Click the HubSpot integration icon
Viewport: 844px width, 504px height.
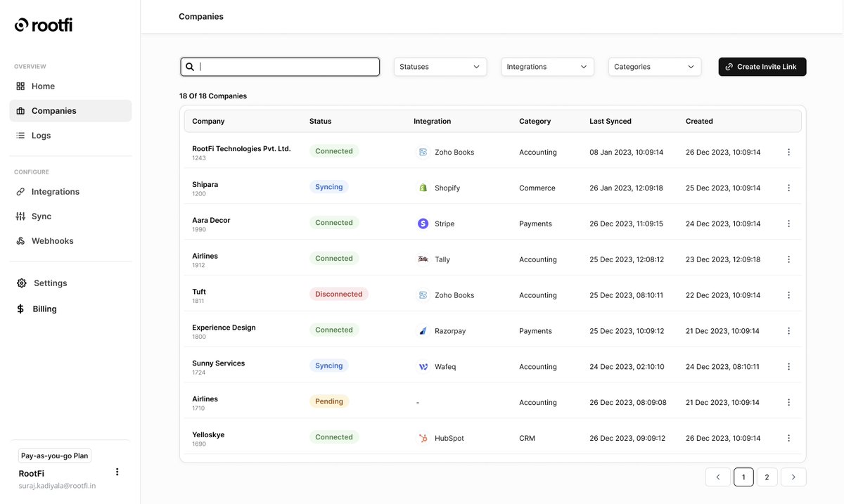pyautogui.click(x=423, y=438)
